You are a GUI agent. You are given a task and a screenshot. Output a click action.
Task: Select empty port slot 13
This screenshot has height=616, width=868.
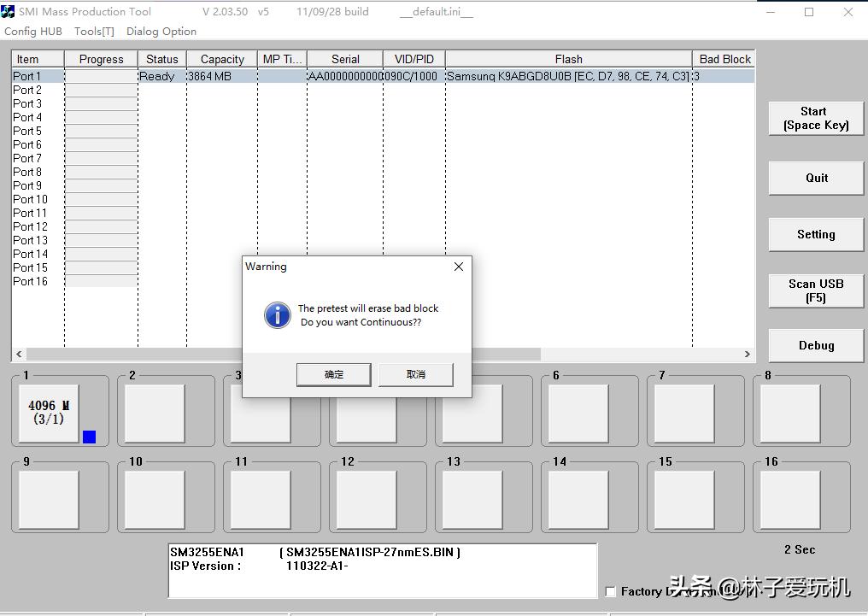pos(472,500)
